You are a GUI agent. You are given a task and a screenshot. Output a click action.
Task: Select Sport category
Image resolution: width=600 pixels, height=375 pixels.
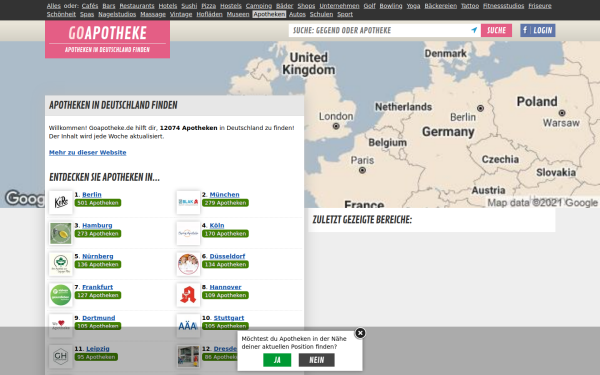point(345,14)
